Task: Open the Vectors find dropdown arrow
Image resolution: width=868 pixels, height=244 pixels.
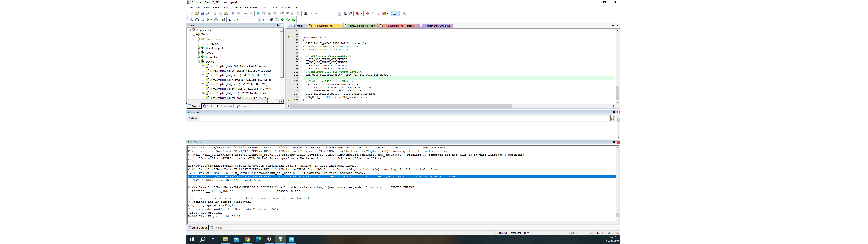Action: [339, 14]
